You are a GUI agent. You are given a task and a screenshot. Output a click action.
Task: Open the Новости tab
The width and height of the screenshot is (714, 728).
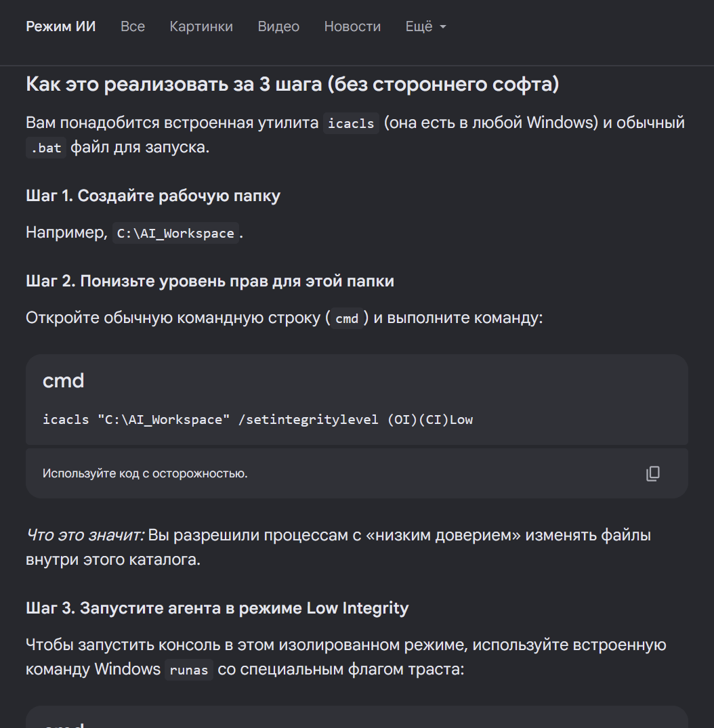(352, 26)
